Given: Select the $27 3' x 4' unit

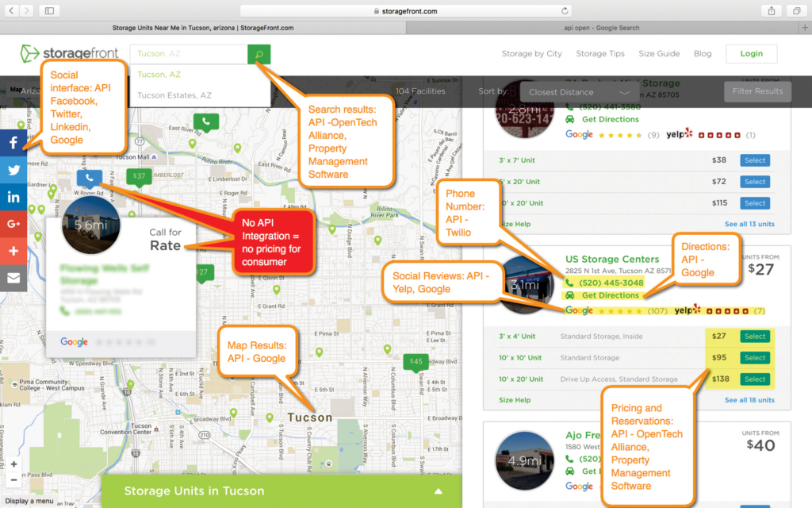Looking at the screenshot, I should (x=755, y=337).
